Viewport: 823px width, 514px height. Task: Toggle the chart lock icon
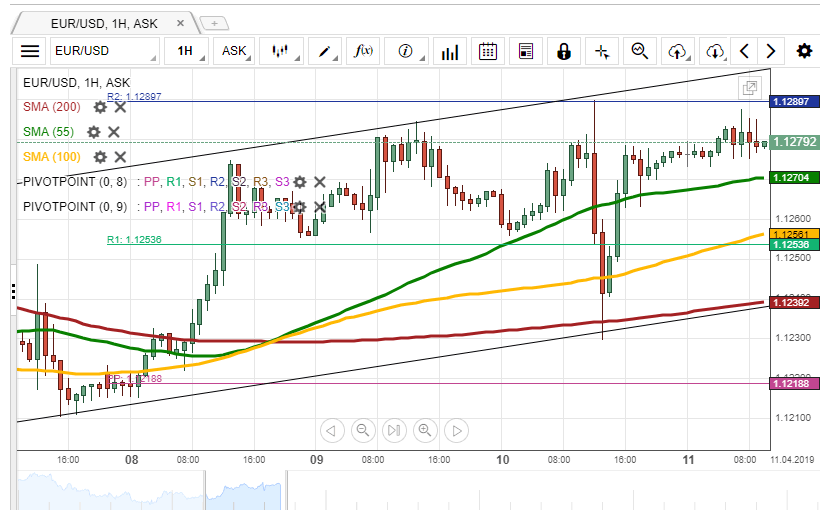[564, 51]
